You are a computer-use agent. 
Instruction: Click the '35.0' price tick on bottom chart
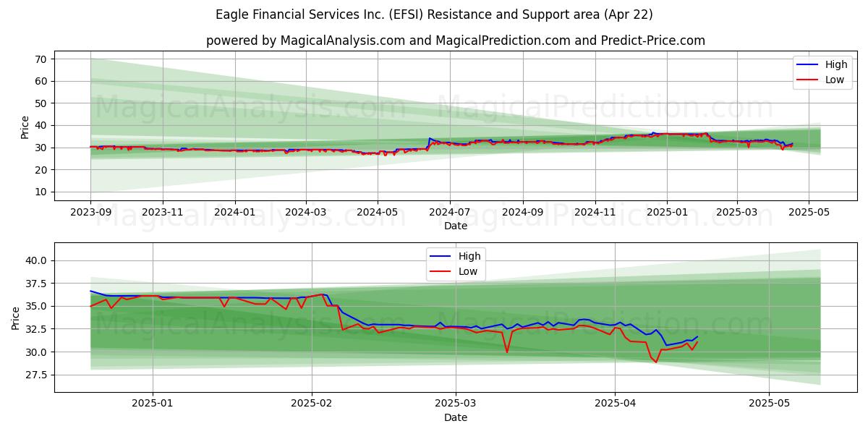pos(37,307)
